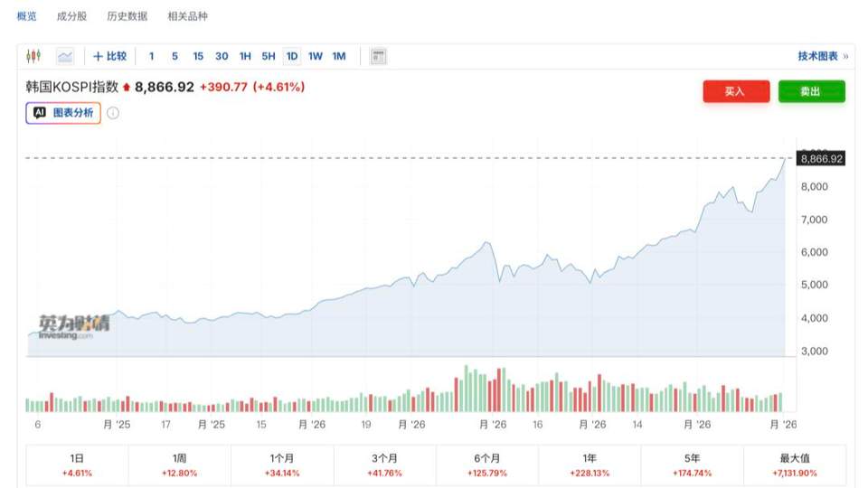Click the red 买入 button
Viewport: 868px width, 488px height.
point(736,91)
